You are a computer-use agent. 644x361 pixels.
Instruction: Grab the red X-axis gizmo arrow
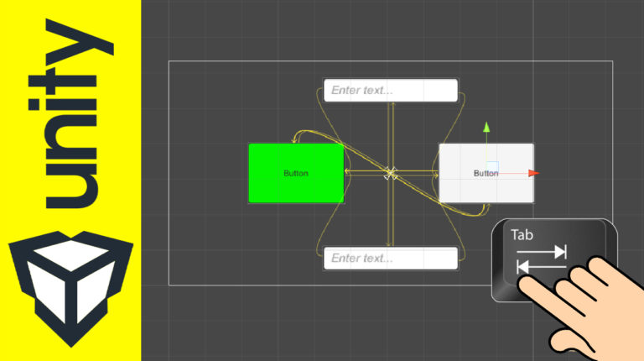pyautogui.click(x=533, y=173)
